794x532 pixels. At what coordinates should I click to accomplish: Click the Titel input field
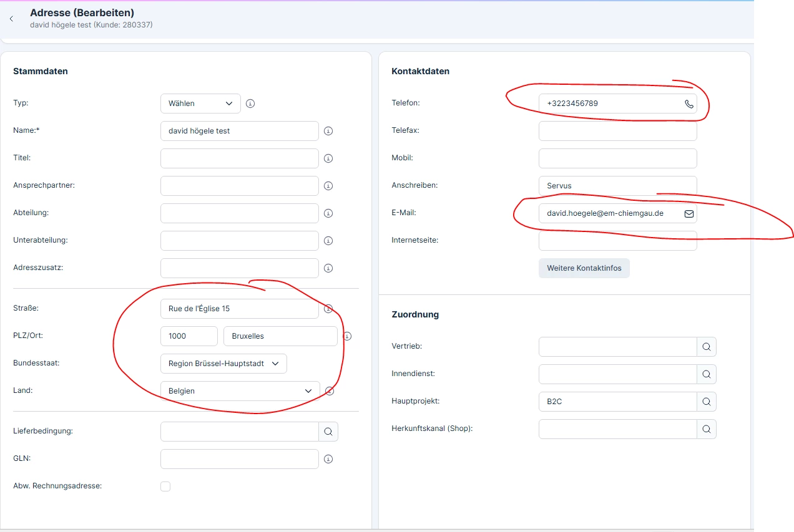(x=240, y=158)
